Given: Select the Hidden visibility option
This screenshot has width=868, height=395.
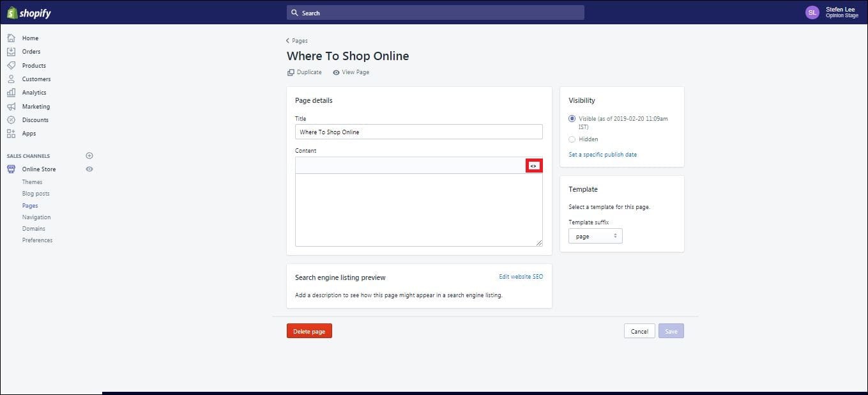Looking at the screenshot, I should coord(572,139).
